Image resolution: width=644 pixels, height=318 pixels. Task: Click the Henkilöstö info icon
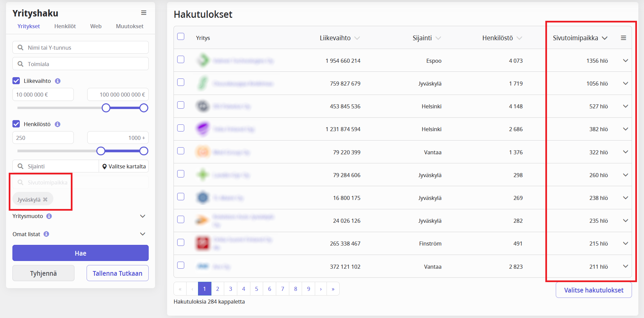pyautogui.click(x=58, y=124)
